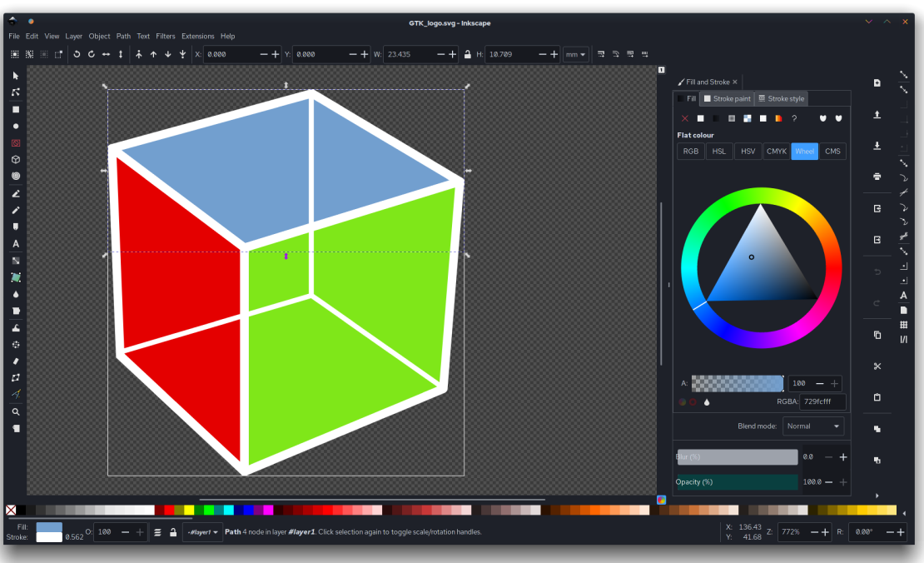Click the RGBA hex value field
924x563 pixels.
[822, 401]
